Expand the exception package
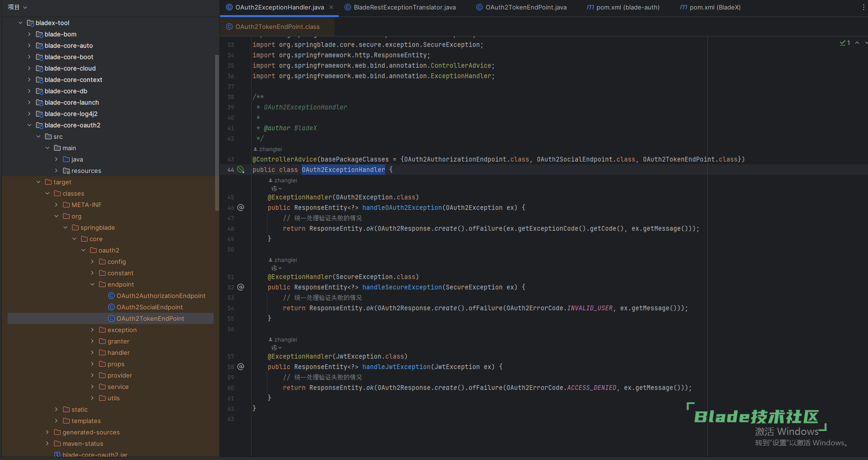 click(92, 330)
